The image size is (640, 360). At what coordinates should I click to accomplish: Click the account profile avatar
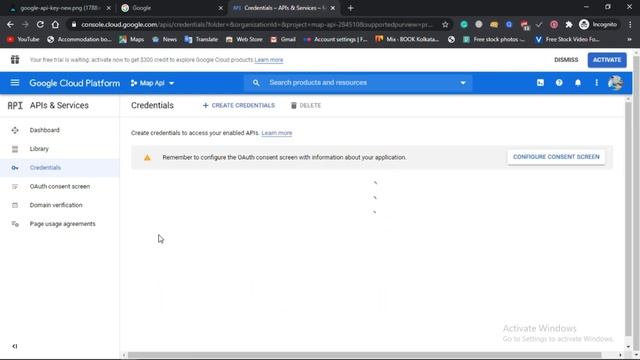pos(615,83)
